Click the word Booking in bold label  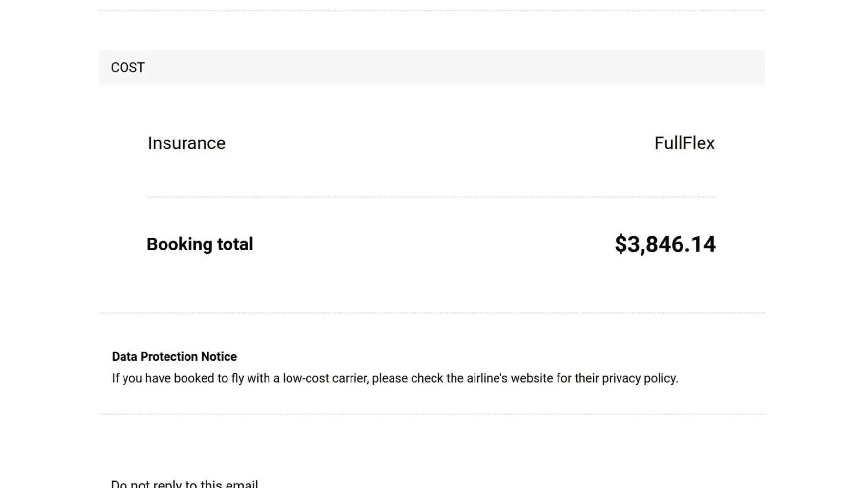coord(179,244)
